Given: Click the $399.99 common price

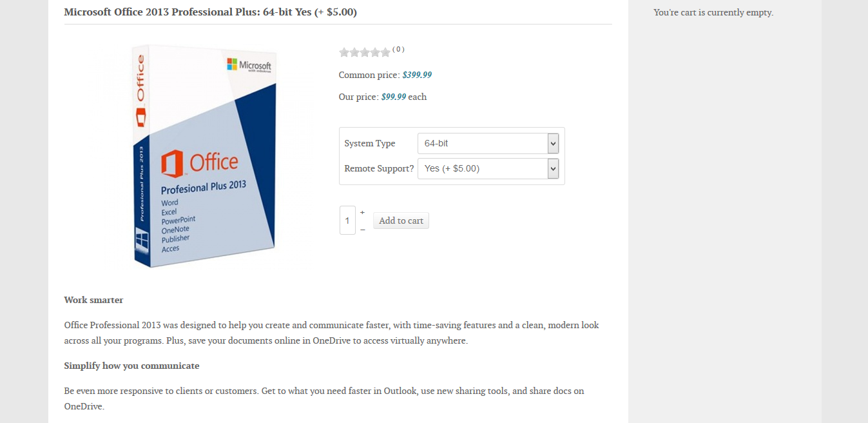Looking at the screenshot, I should pos(417,75).
